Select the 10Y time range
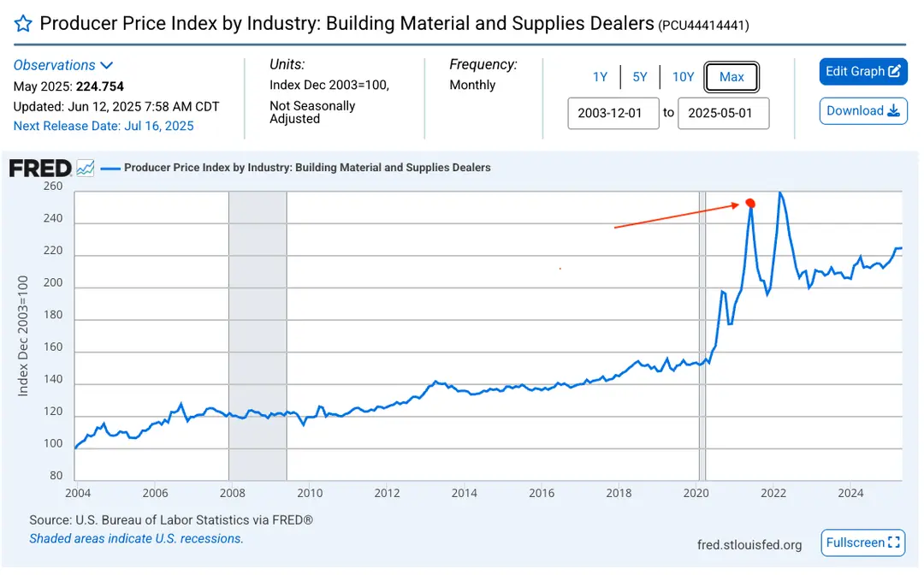Viewport: 924px width, 575px height. [x=683, y=77]
